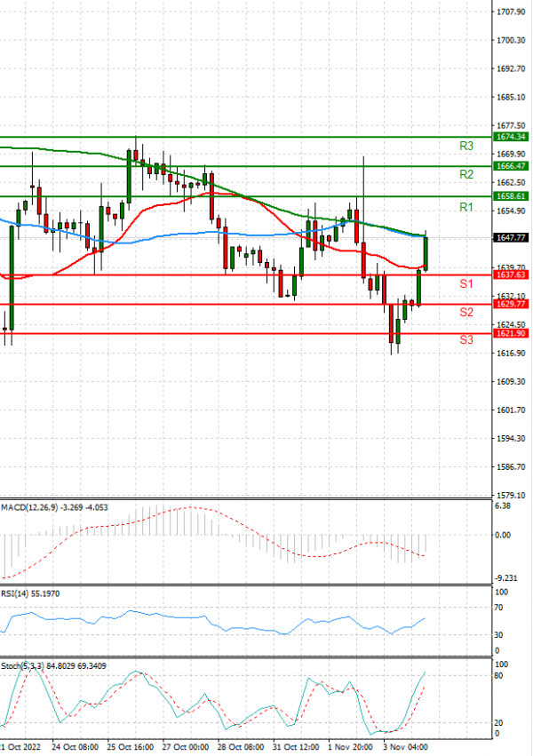Click the 1616.90 price scale value
The height and width of the screenshot is (756, 533).
tap(511, 354)
